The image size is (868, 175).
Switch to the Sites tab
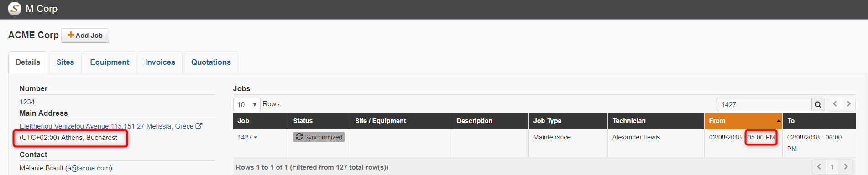click(x=65, y=62)
